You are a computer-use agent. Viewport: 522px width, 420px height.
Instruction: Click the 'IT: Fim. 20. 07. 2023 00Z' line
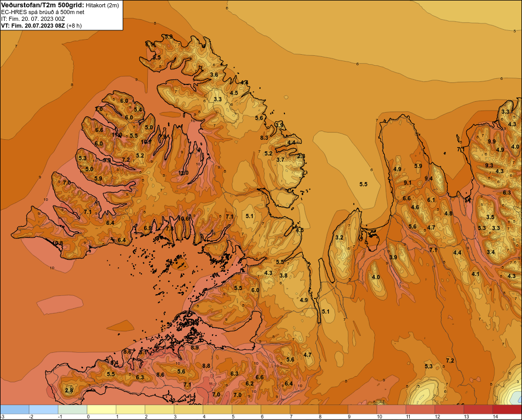[32, 19]
